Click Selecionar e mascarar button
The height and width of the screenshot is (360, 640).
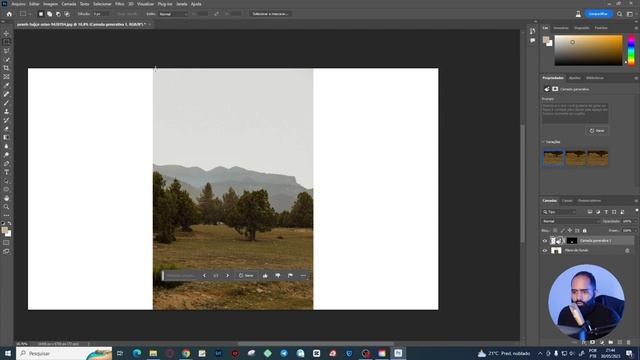[x=270, y=14]
